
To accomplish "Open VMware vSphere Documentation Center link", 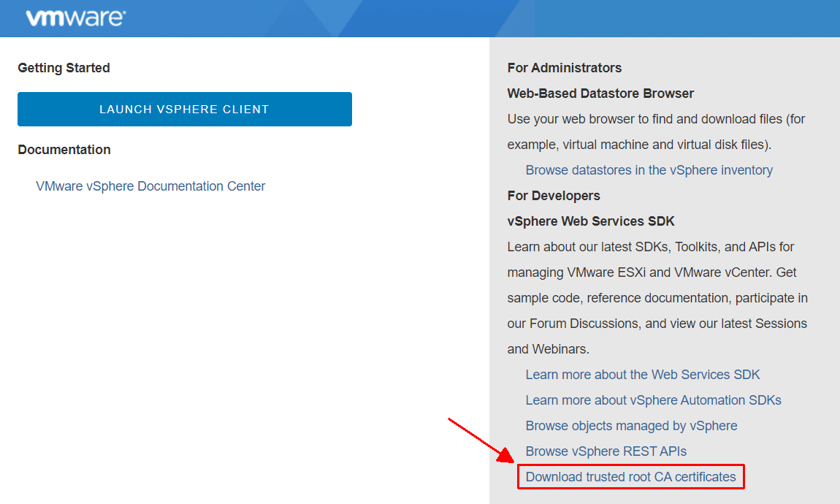I will [x=150, y=186].
